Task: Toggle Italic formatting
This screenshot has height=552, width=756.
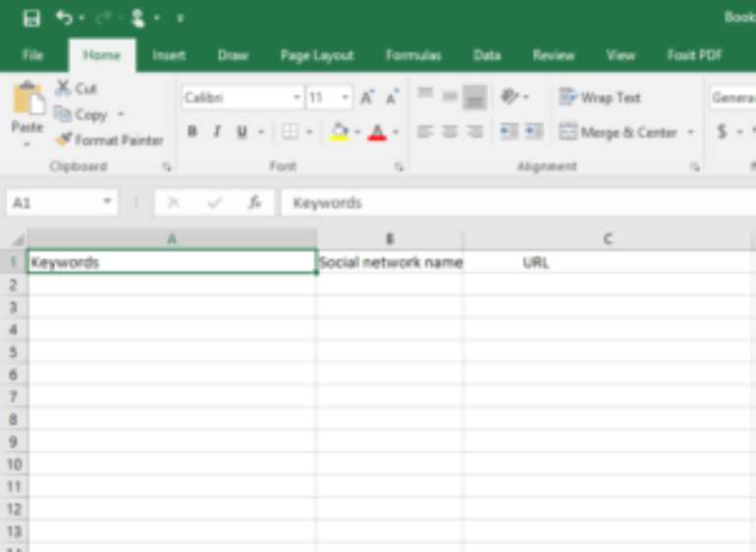Action: pos(217,132)
